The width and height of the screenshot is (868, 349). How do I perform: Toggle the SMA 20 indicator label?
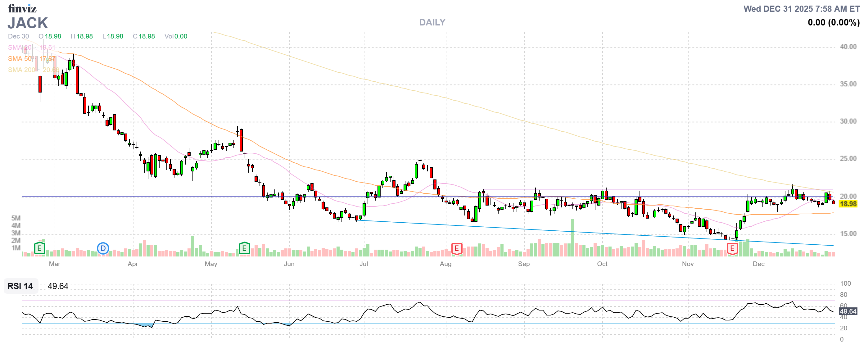20,48
